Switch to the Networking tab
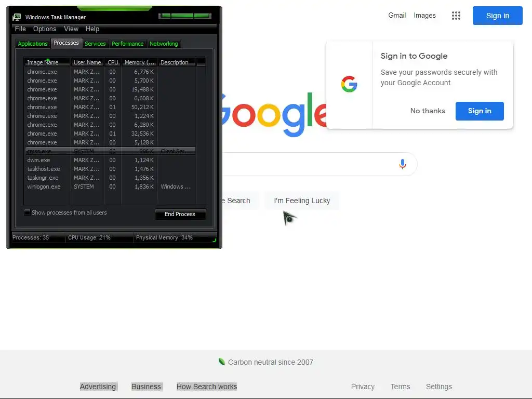This screenshot has height=399, width=532. point(164,44)
